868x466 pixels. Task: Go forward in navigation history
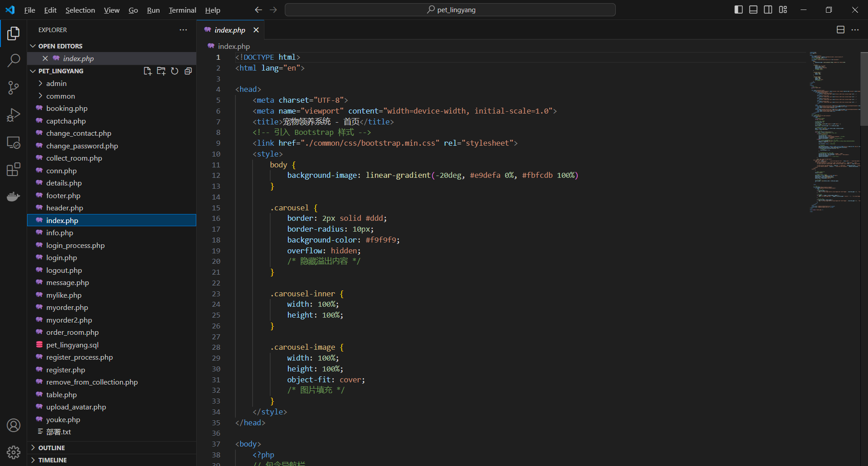pos(273,10)
